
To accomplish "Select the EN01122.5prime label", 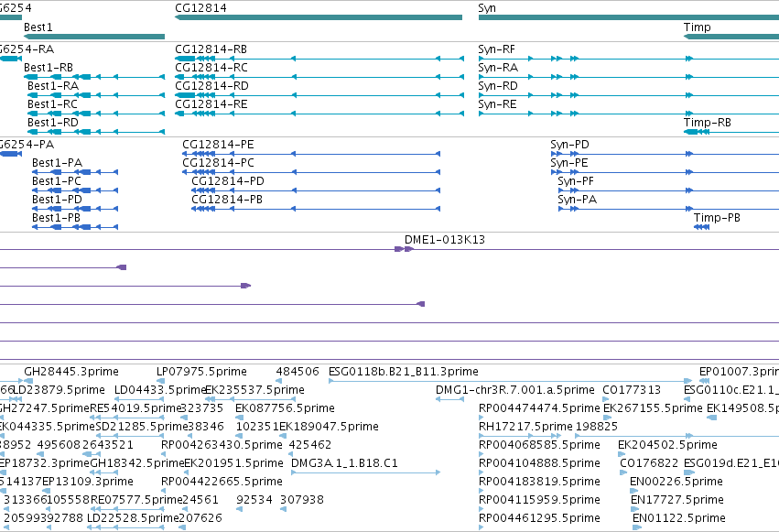I will click(x=679, y=518).
